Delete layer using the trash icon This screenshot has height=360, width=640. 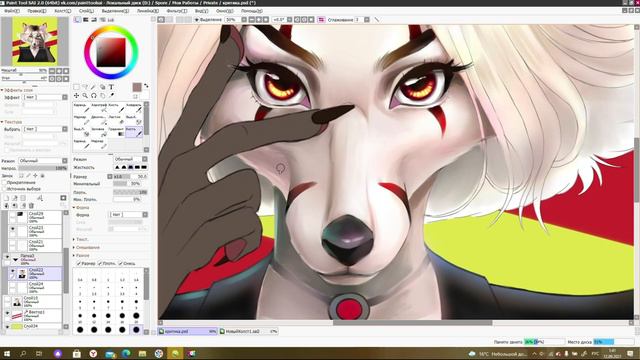[x=31, y=205]
